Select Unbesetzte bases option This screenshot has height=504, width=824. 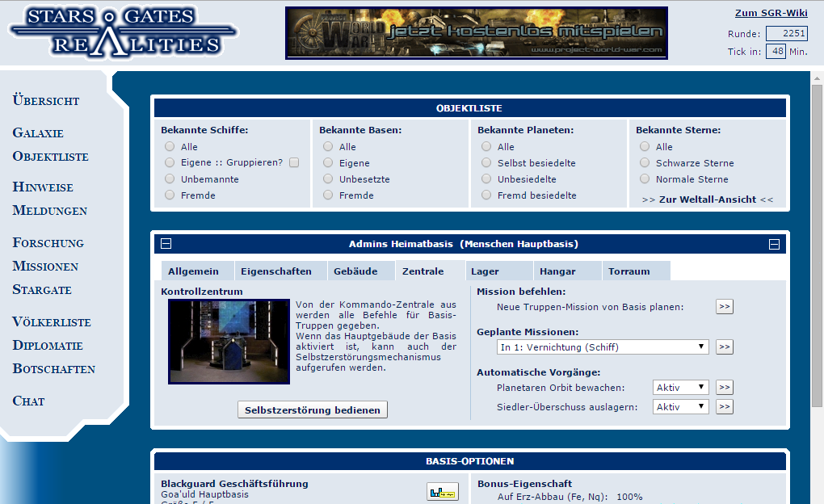[x=328, y=178]
